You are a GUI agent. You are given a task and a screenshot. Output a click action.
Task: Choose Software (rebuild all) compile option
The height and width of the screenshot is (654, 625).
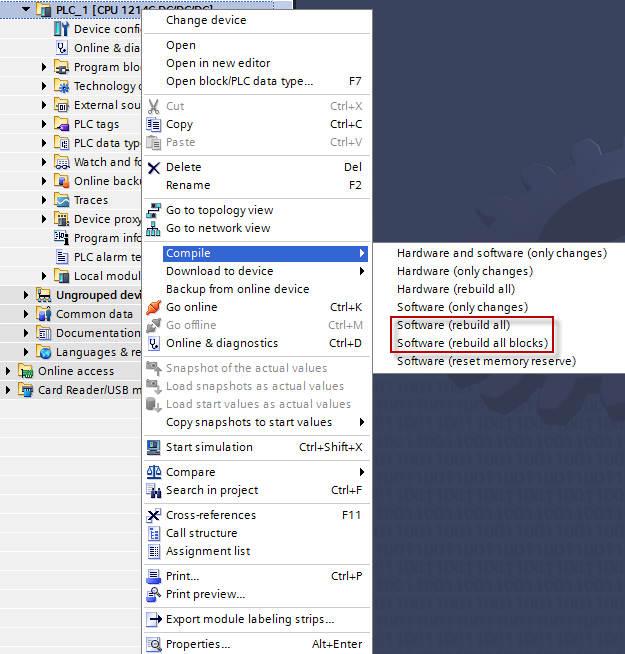point(453,325)
